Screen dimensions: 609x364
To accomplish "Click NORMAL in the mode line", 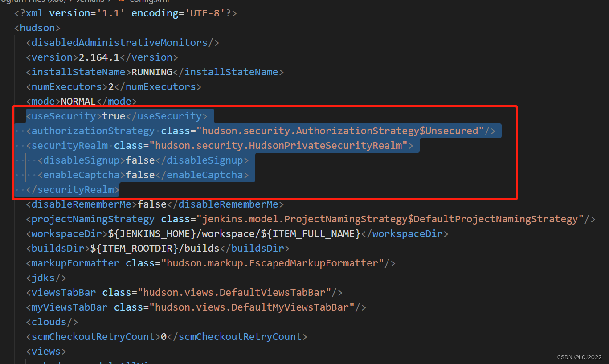I will [x=78, y=101].
